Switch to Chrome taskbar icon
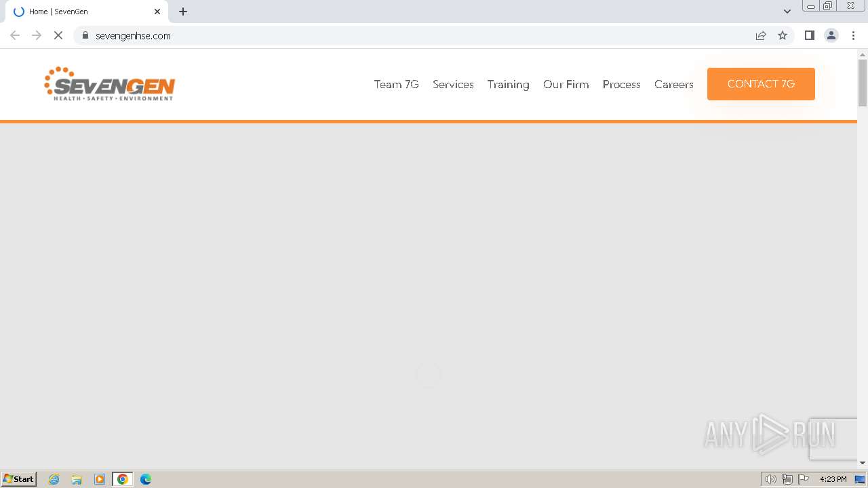The height and width of the screenshot is (488, 868). tap(123, 479)
